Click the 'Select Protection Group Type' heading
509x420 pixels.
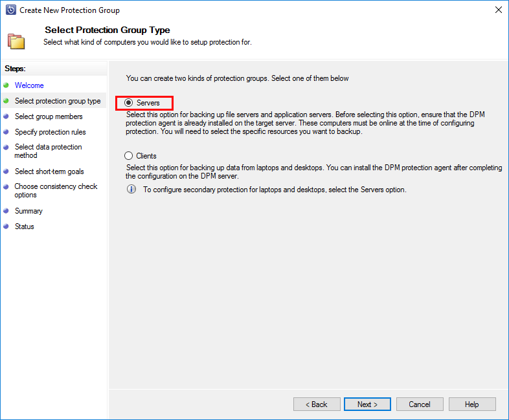coord(107,30)
